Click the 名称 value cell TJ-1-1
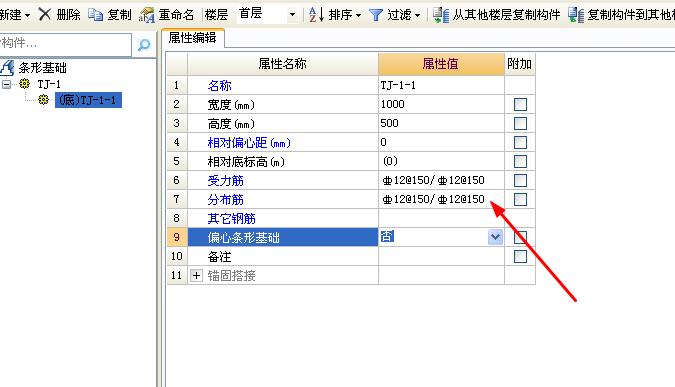Image resolution: width=675 pixels, height=387 pixels. [441, 85]
